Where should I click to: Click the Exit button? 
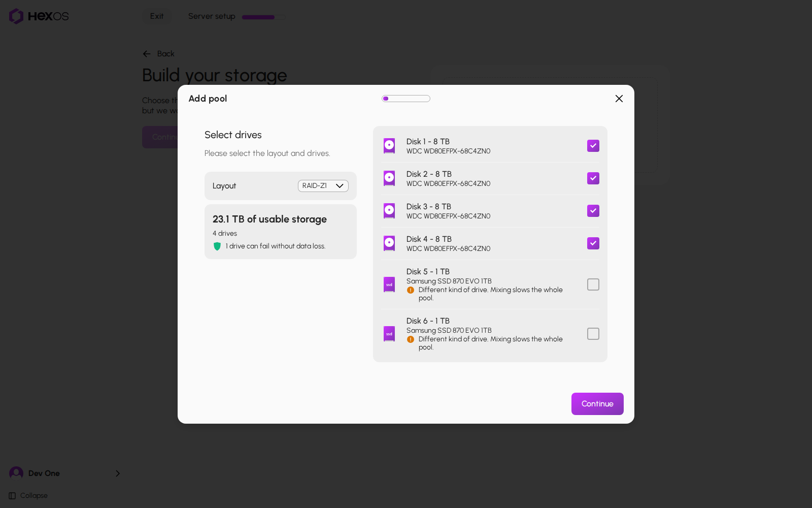(x=157, y=16)
